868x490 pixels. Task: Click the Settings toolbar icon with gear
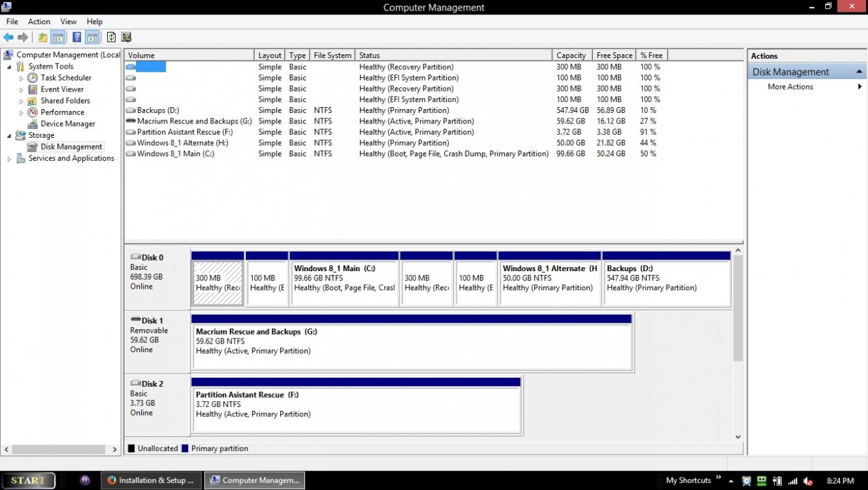click(x=126, y=37)
